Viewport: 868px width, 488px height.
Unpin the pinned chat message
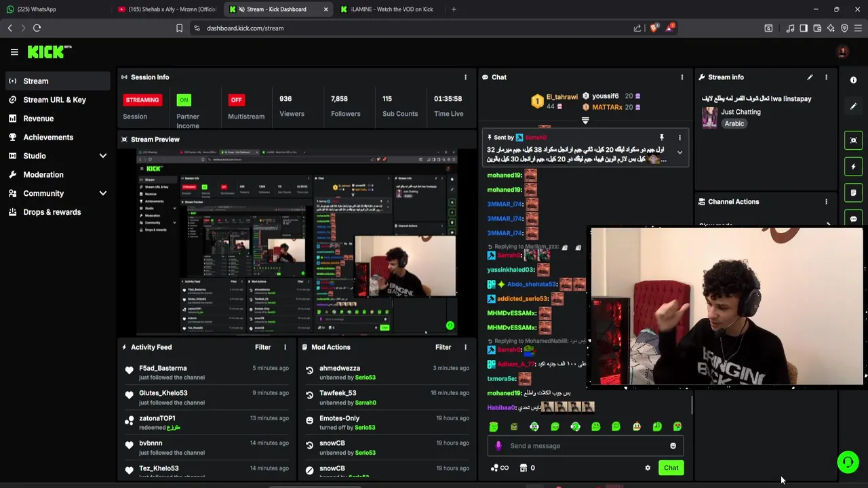point(662,138)
